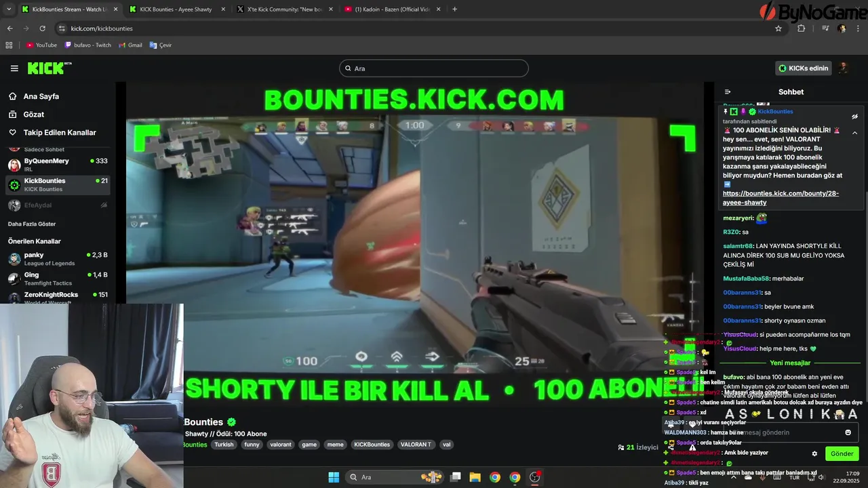Open ByQueenMery channel in sidebar

pos(58,165)
